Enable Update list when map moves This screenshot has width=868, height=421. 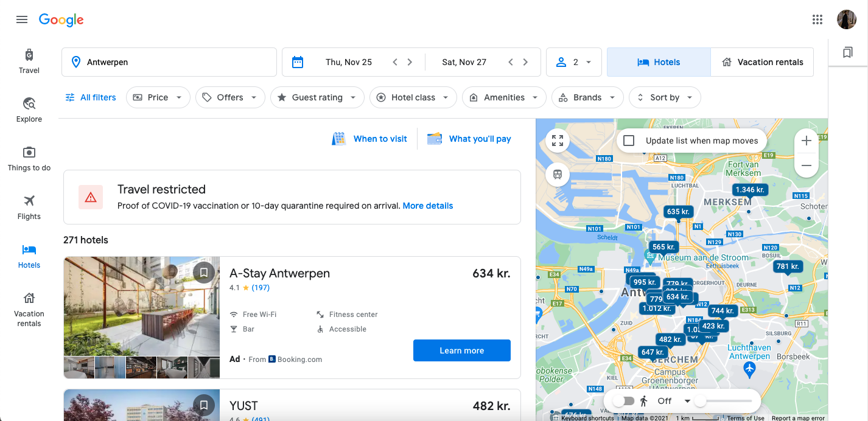click(629, 141)
